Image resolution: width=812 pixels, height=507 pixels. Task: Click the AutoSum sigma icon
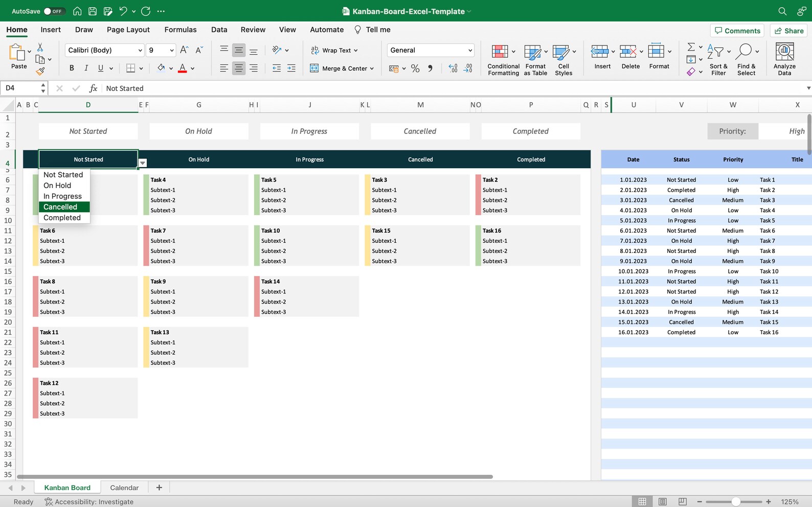(691, 47)
